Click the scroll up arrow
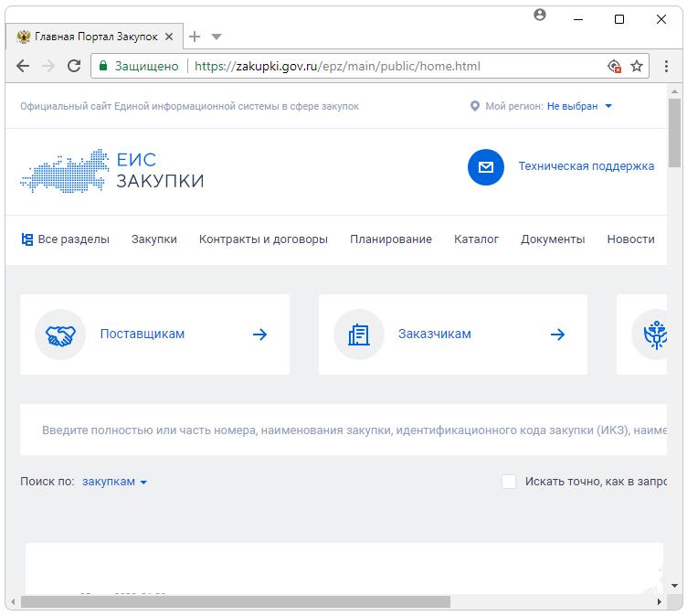The width and height of the screenshot is (687, 616). click(675, 91)
